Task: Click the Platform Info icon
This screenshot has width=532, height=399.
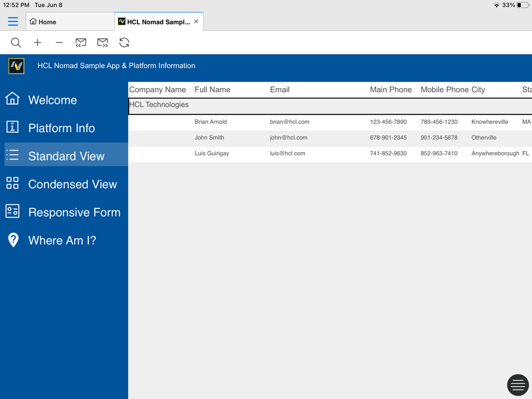Action: [x=12, y=127]
